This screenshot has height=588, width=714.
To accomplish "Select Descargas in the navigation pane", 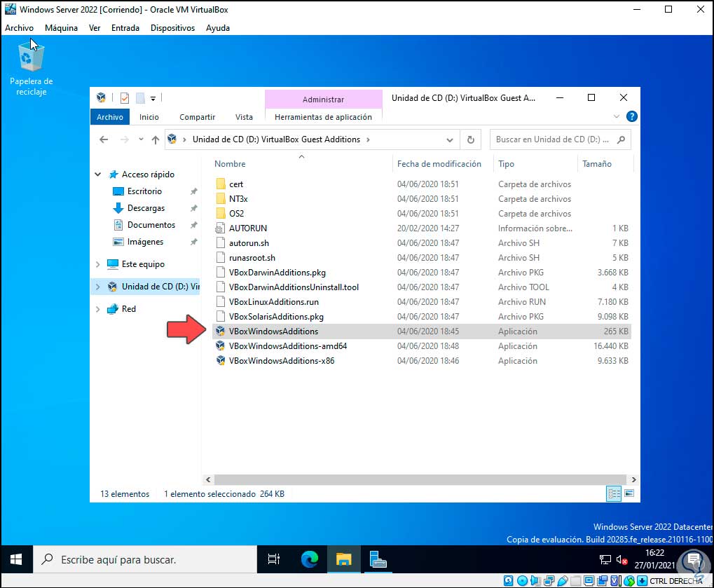I will pos(146,208).
